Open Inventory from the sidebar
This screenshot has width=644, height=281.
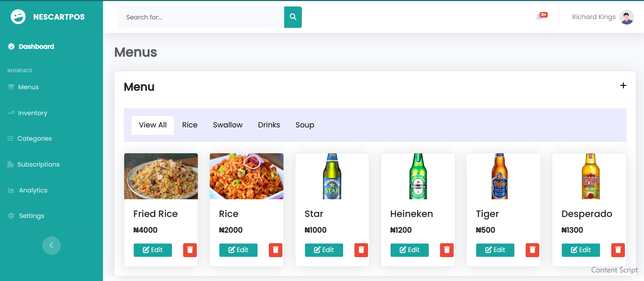[x=32, y=113]
